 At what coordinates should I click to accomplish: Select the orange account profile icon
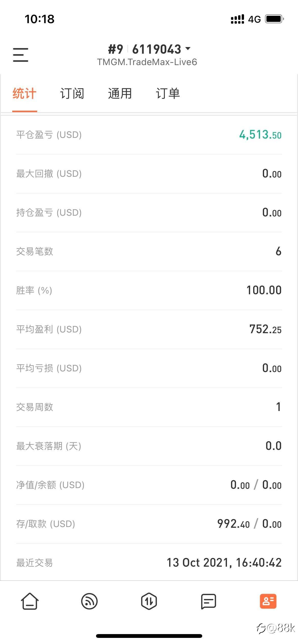click(268, 601)
